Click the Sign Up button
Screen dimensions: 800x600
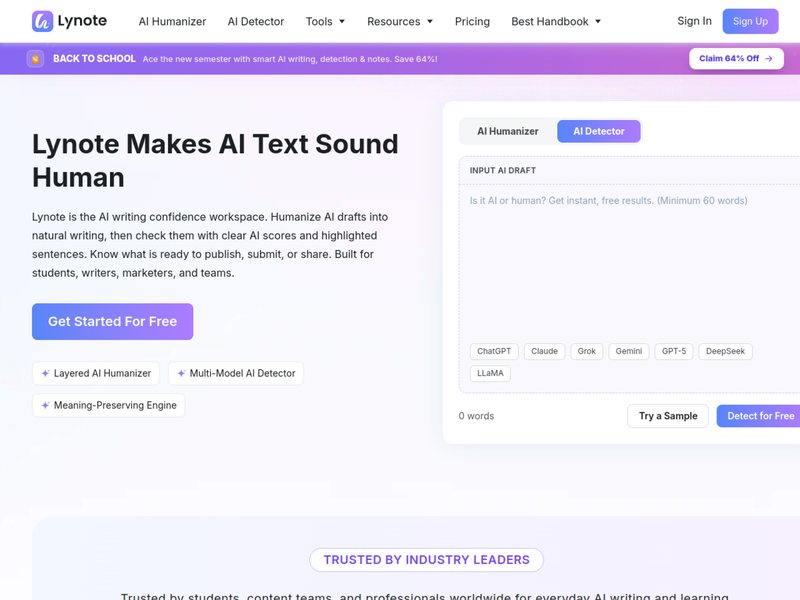750,21
